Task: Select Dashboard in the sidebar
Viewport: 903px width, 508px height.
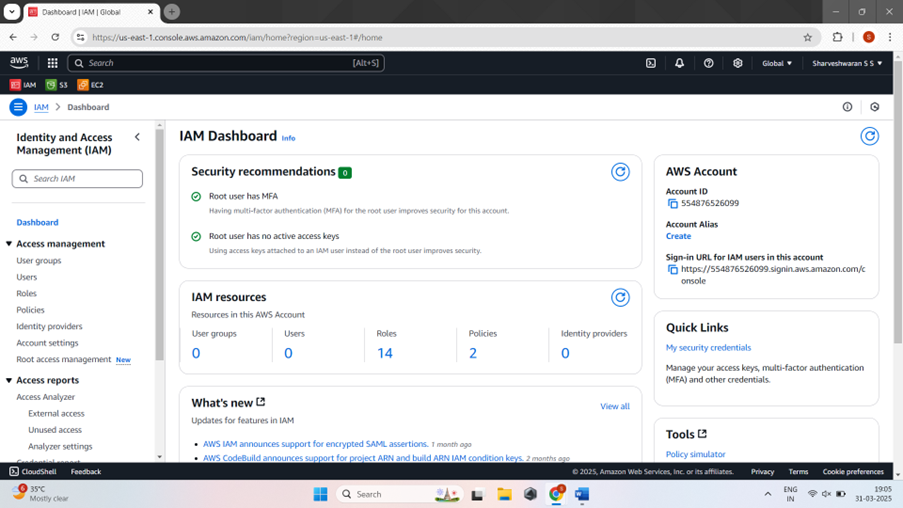Action: point(37,222)
